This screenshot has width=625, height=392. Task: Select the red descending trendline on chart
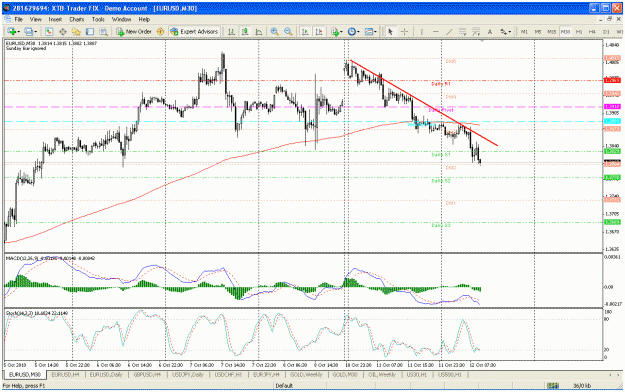click(424, 103)
